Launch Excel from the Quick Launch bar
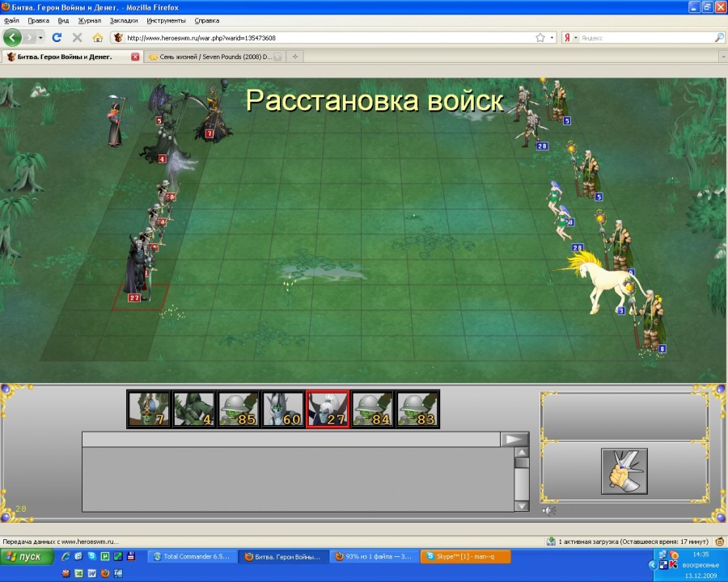The width and height of the screenshot is (728, 582). 79,574
